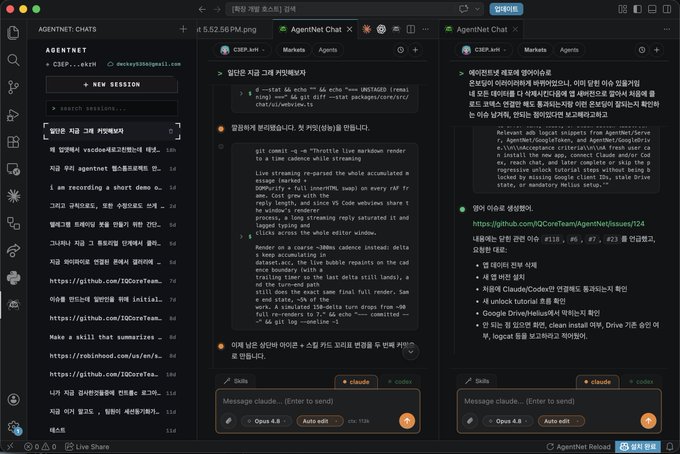Jump to bottom with the down chevron button
This screenshot has width=680, height=454.
pos(411,352)
